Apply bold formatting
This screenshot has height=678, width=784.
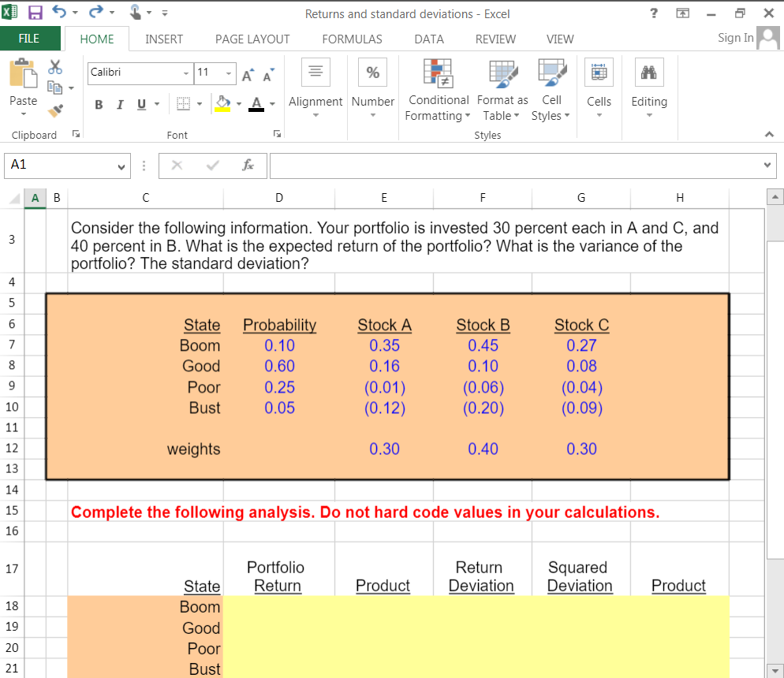pos(98,104)
